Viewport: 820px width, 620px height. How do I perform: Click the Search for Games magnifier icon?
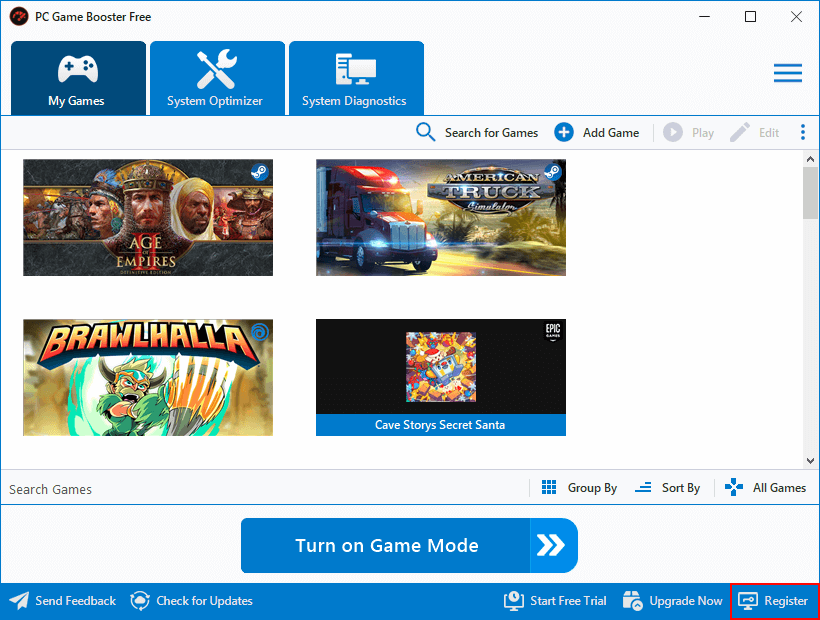[425, 132]
